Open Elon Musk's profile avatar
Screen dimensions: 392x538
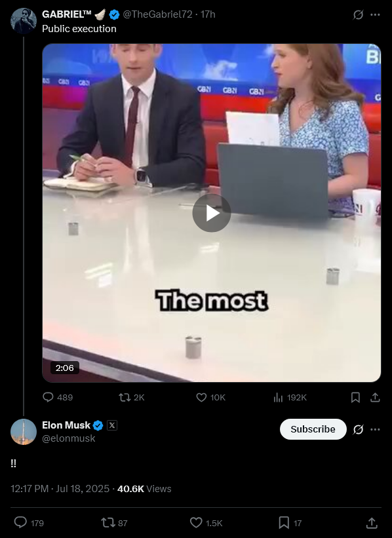point(24,432)
